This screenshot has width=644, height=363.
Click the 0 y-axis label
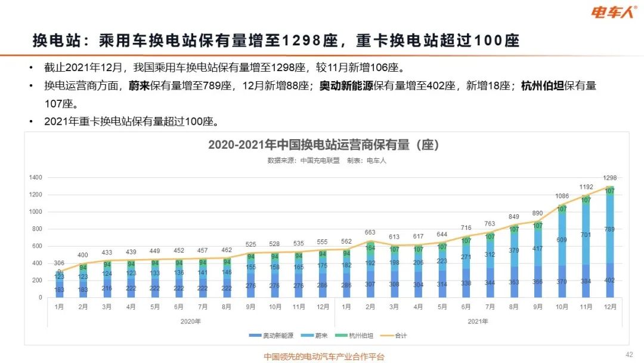pos(41,297)
